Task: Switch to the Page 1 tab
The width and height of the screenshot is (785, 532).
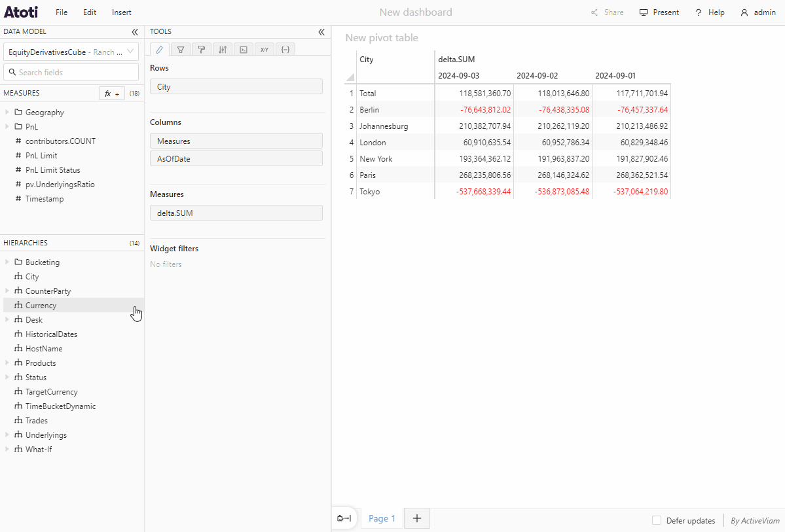Action: 382,518
